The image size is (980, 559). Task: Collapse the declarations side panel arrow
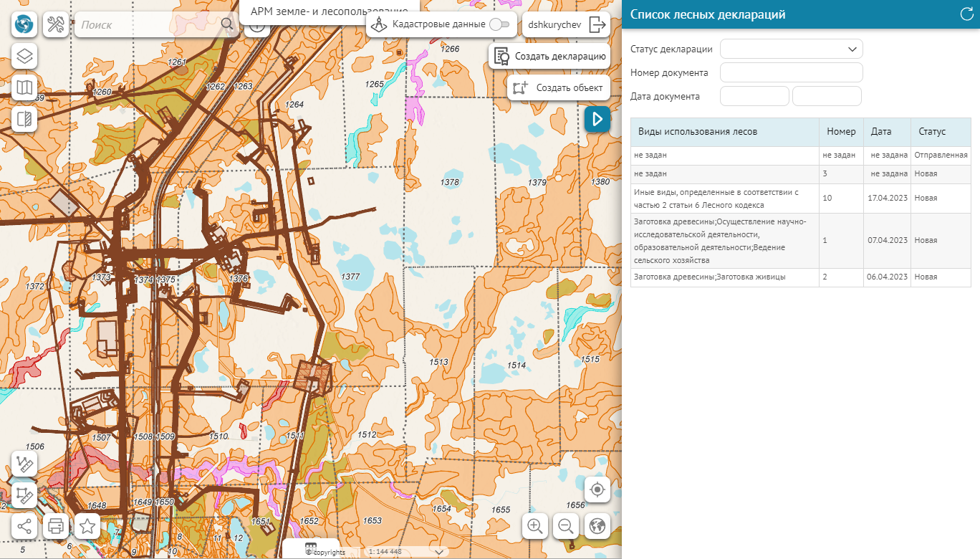pos(597,119)
